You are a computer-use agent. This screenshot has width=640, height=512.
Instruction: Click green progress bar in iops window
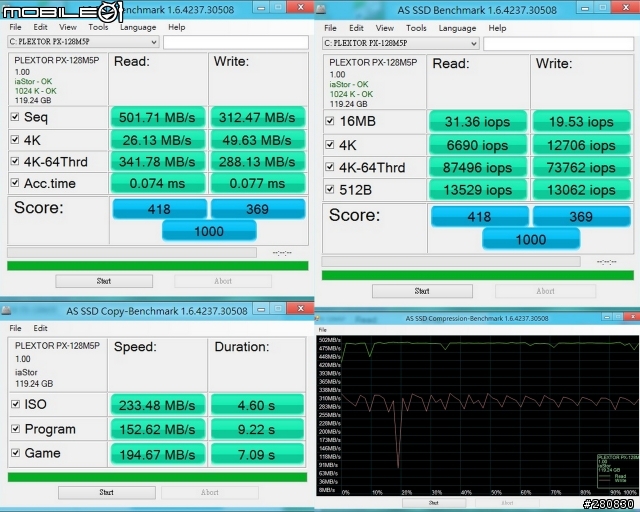(478, 276)
